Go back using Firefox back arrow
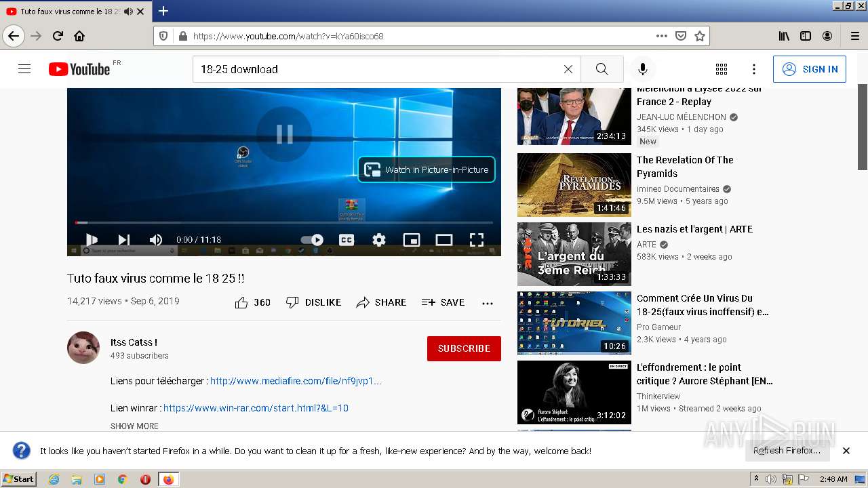Screen dimensions: 868x488 click(x=14, y=36)
